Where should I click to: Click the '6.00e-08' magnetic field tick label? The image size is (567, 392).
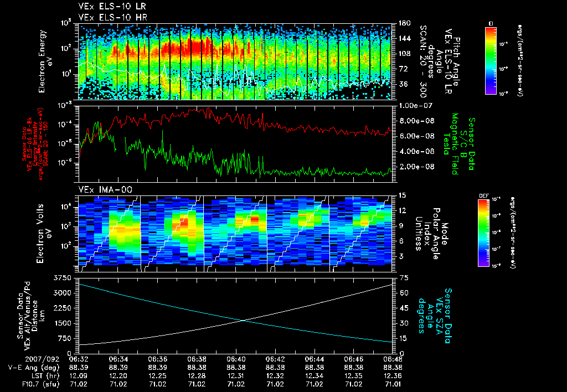[416, 136]
